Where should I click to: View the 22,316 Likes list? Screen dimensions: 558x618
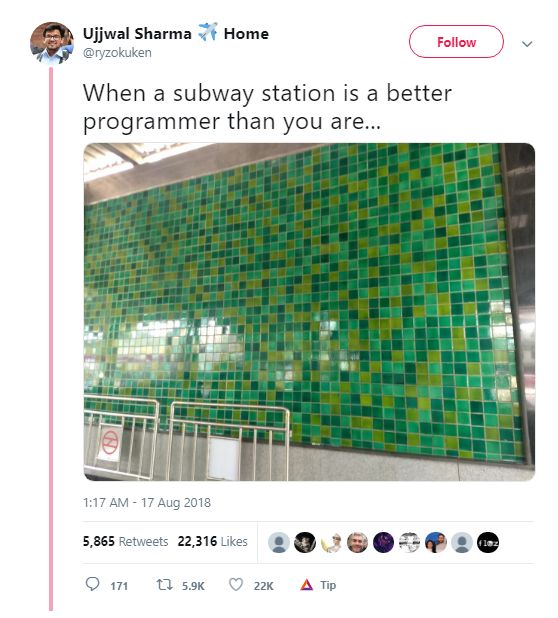coord(212,541)
